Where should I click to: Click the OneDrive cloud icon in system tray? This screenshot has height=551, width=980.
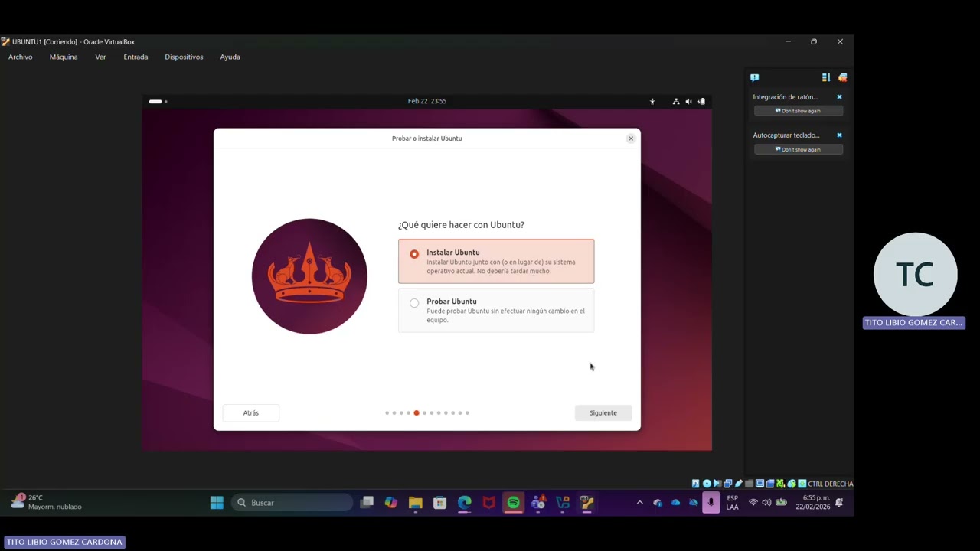[x=675, y=503]
